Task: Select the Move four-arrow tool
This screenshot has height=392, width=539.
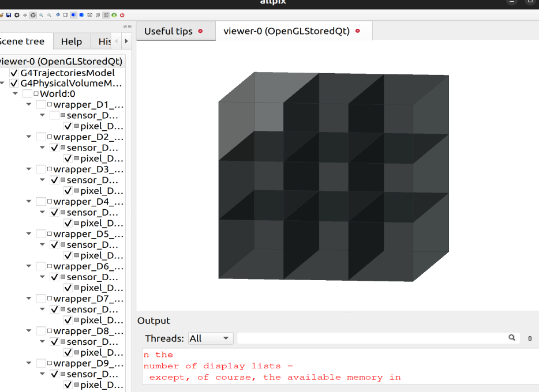Action: pyautogui.click(x=24, y=14)
